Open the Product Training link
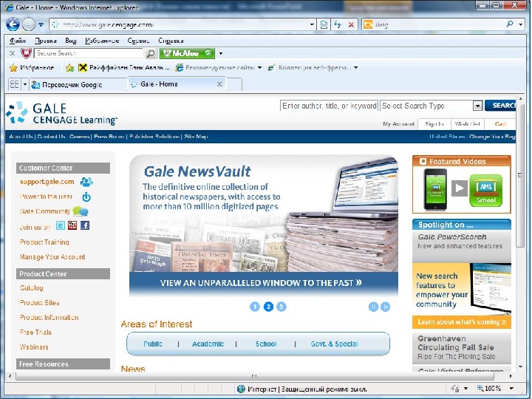Viewport: 532px width, 399px height. [x=44, y=242]
